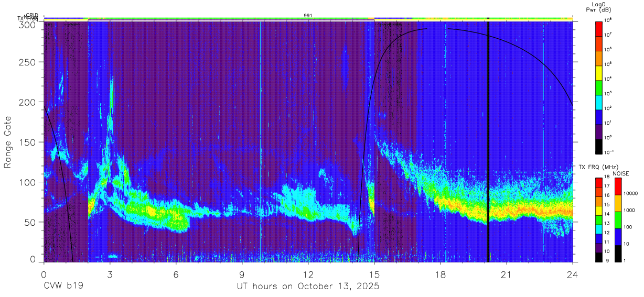The width and height of the screenshot is (644, 297).
Task: Click the red segment of the NOISE colorbar
Action: pyautogui.click(x=618, y=186)
